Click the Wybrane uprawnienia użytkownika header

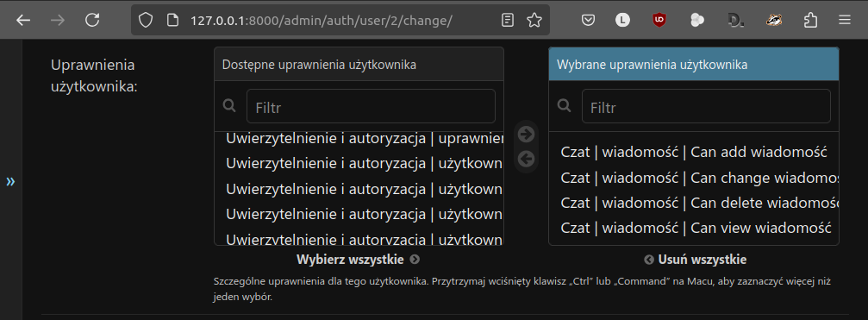pyautogui.click(x=694, y=65)
